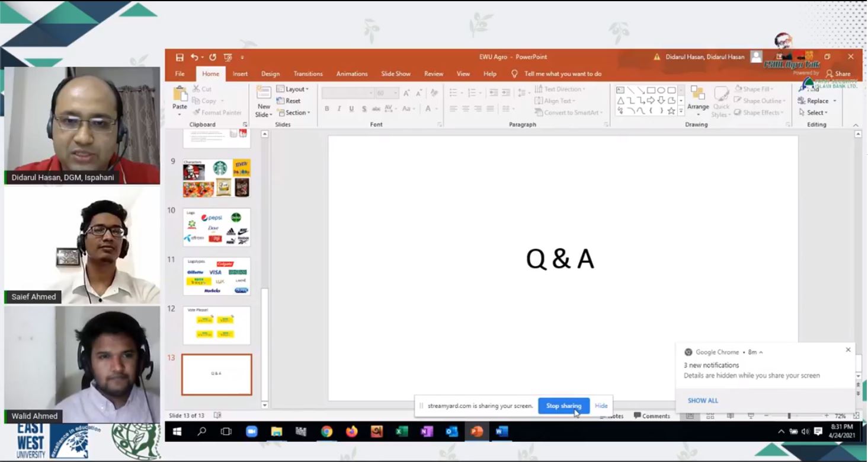Select slide 12 Vote Please thumbnail
This screenshot has height=462, width=868.
[x=216, y=326]
